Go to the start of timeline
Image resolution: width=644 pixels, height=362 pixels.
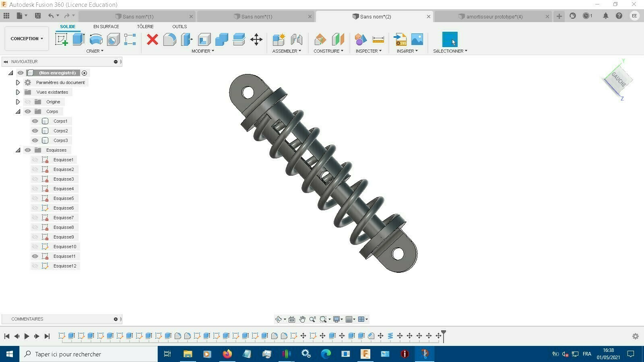7,336
